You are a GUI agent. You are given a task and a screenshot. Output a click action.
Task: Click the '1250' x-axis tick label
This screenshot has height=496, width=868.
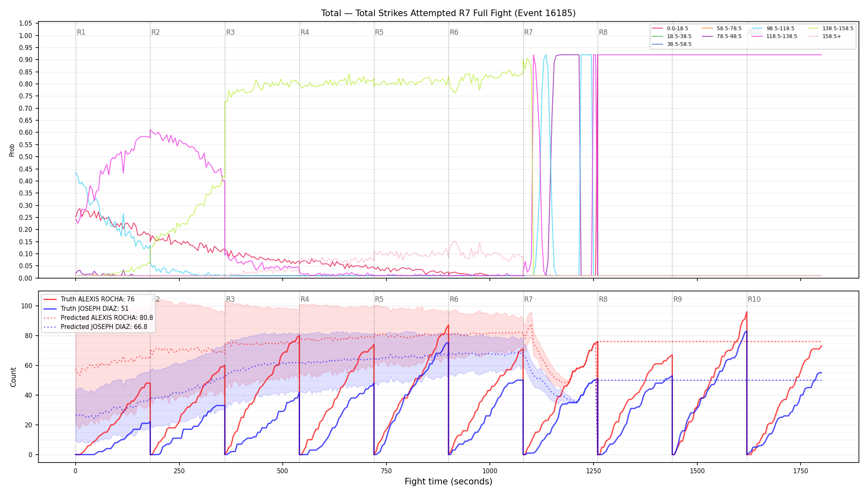[x=594, y=471]
